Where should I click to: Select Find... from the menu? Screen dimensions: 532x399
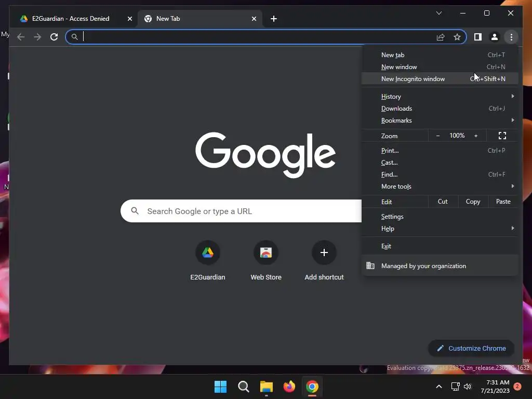440,175
